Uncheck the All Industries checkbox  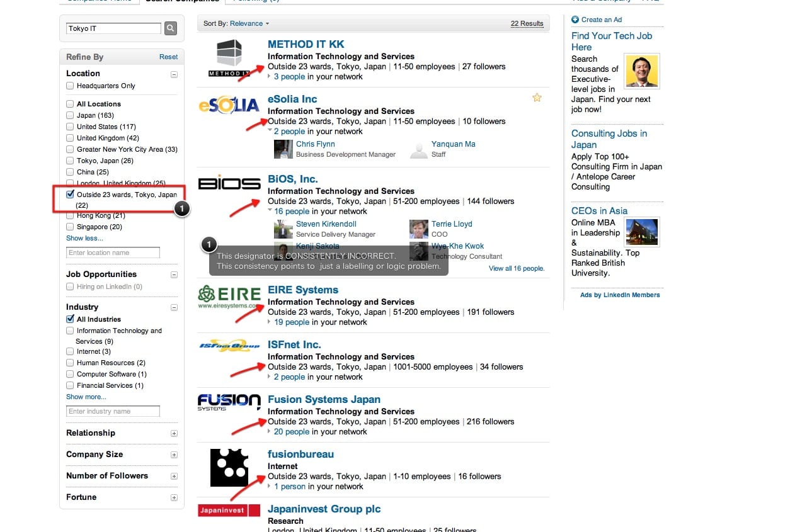tap(70, 319)
